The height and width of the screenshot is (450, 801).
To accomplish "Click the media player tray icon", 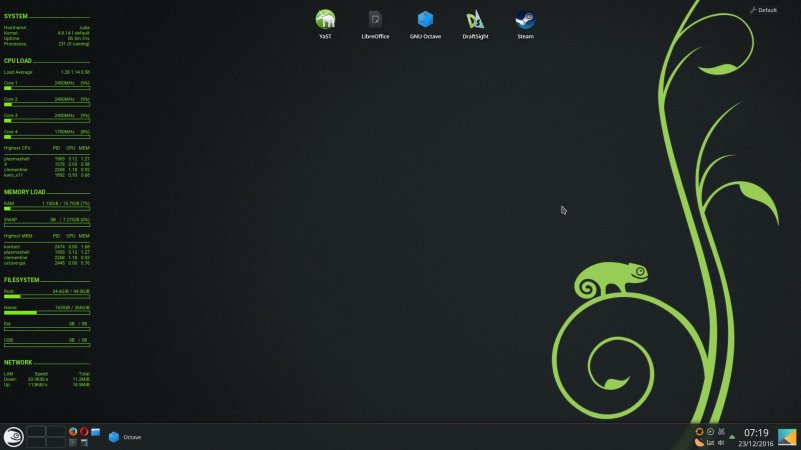I will (710, 432).
